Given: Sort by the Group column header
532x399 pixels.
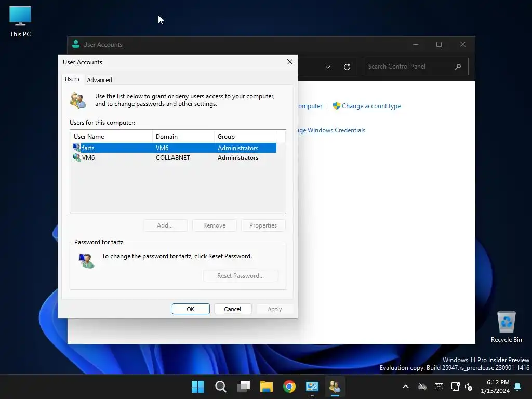Looking at the screenshot, I should [x=245, y=137].
